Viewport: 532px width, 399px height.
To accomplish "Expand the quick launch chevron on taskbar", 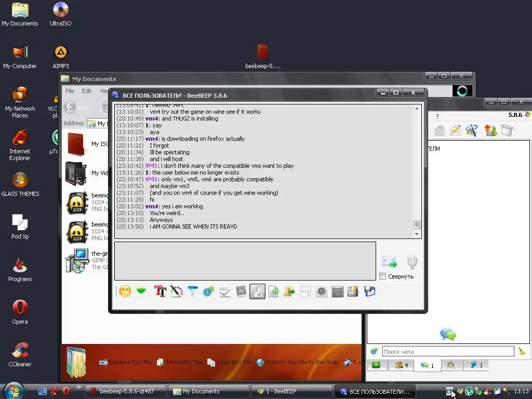I will tap(79, 387).
